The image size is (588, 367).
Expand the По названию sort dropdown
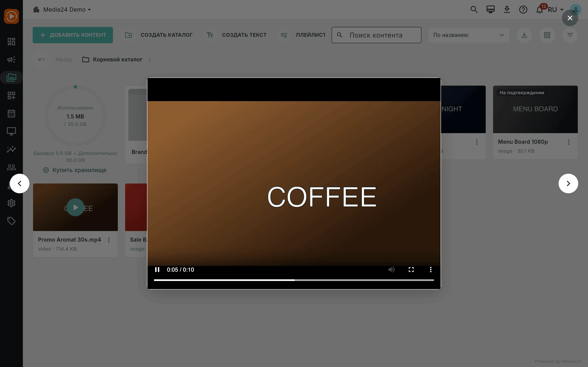coord(468,35)
